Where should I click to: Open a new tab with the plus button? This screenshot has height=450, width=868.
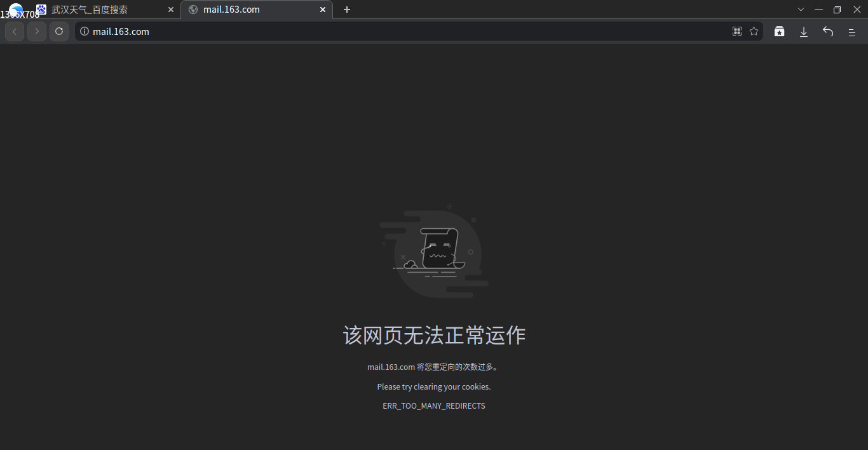(346, 10)
